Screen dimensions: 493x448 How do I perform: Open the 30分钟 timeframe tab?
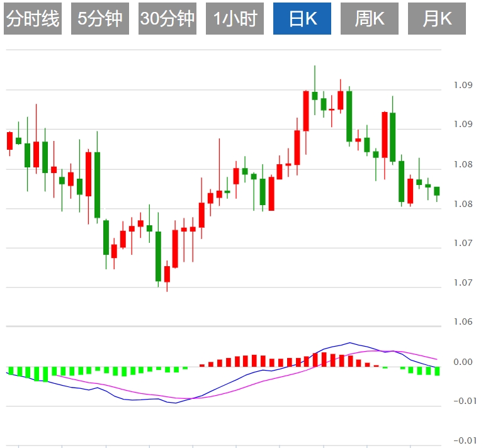click(x=167, y=18)
